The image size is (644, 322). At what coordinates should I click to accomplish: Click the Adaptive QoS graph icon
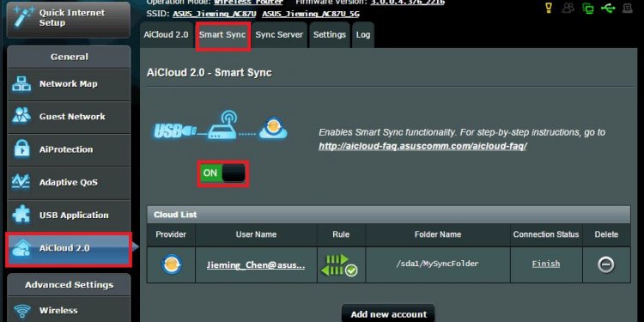(x=21, y=180)
